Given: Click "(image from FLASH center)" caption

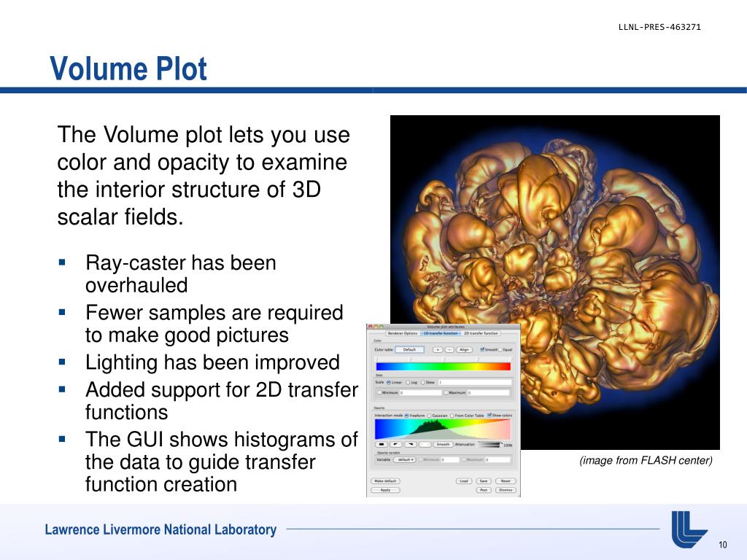Looking at the screenshot, I should tap(646, 461).
